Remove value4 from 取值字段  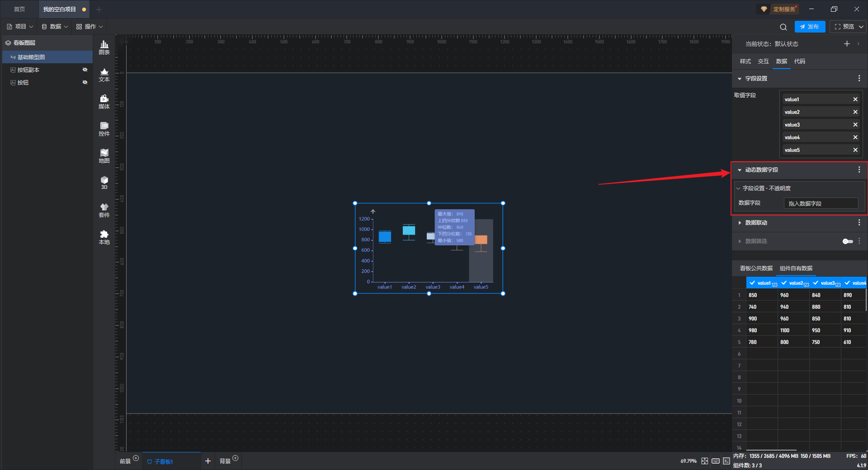[855, 137]
